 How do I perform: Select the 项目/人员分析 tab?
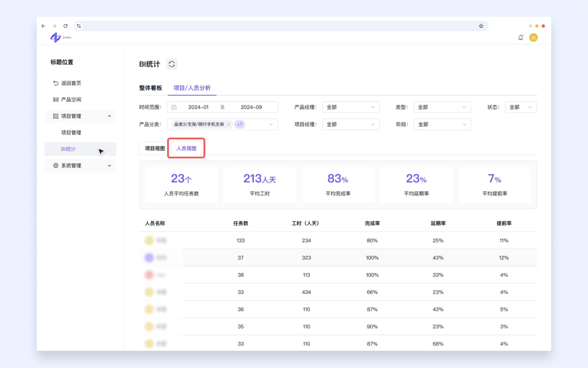tap(192, 88)
